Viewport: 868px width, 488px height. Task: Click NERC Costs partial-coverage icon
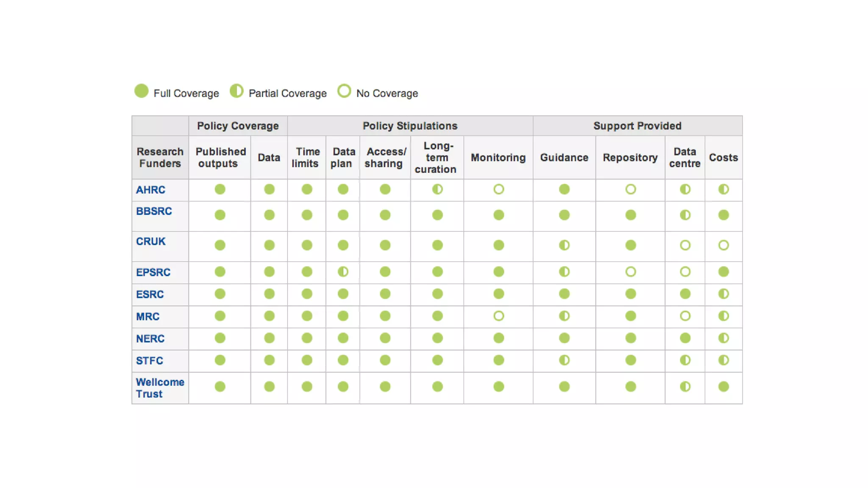pyautogui.click(x=723, y=338)
